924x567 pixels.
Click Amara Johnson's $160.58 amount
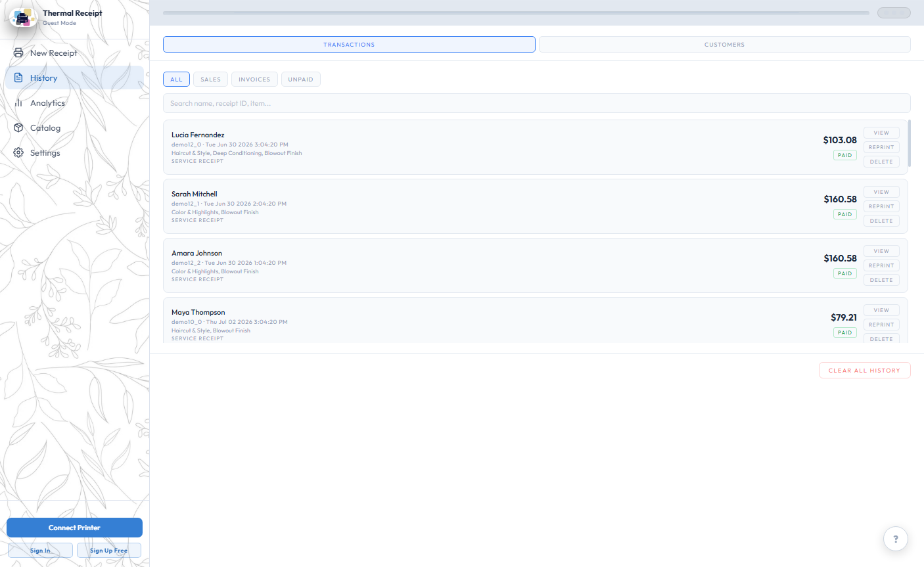pos(840,258)
